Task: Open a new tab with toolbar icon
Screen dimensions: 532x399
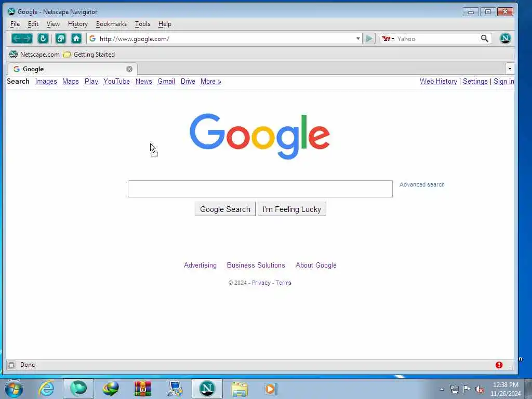Action: 61,38
